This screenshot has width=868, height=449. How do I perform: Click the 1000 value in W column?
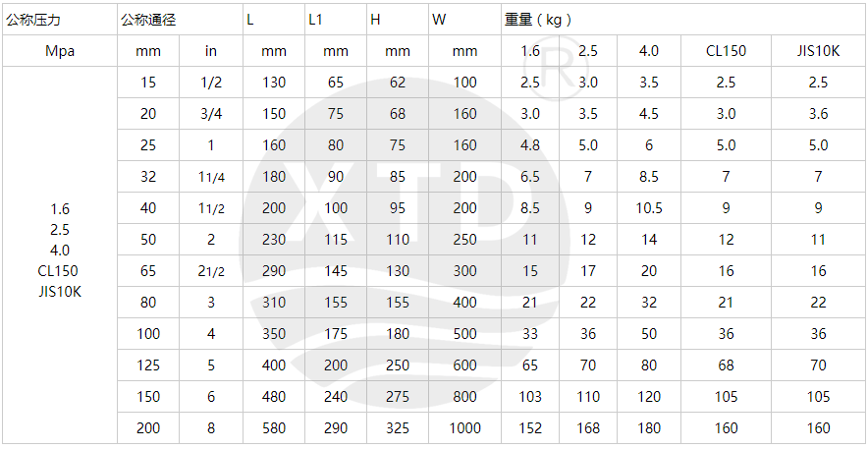(x=465, y=428)
